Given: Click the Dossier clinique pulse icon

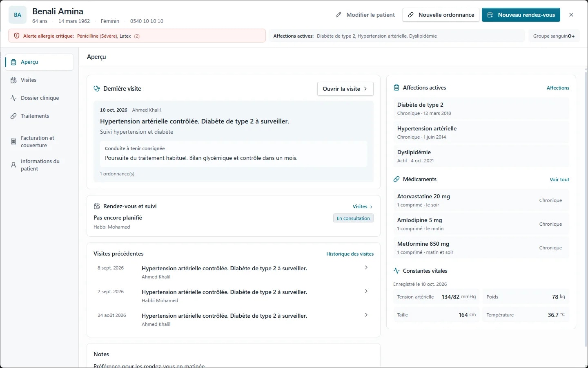Looking at the screenshot, I should coord(13,98).
